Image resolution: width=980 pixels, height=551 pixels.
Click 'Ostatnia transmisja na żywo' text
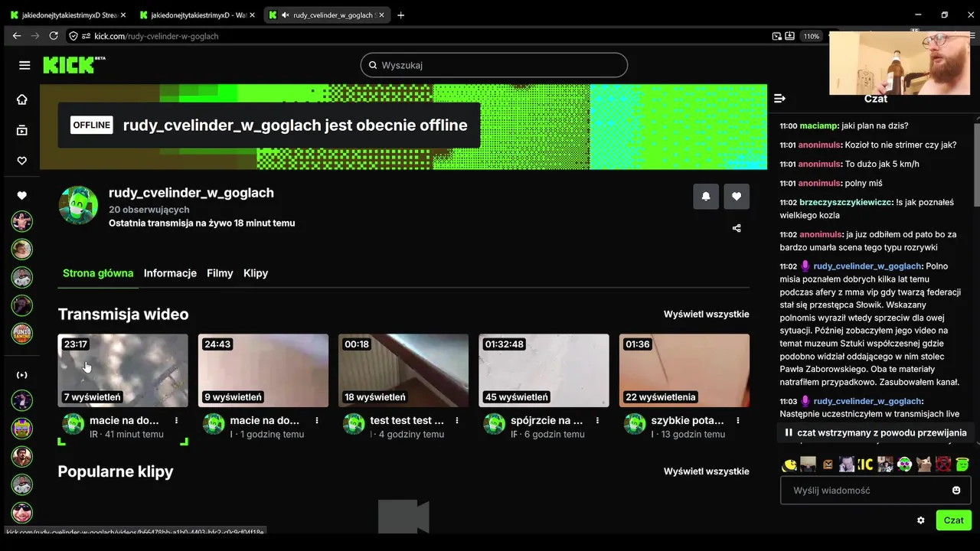pyautogui.click(x=201, y=223)
